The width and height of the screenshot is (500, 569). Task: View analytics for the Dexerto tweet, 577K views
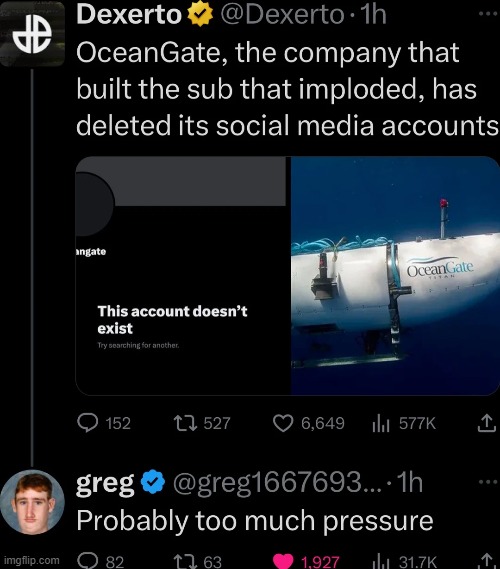[x=404, y=423]
